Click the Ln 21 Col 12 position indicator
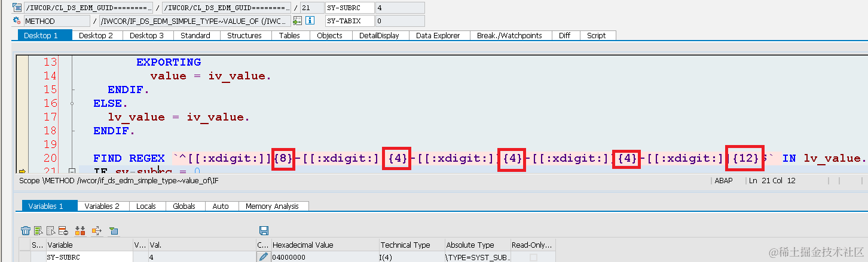The image size is (868, 262). click(x=772, y=180)
